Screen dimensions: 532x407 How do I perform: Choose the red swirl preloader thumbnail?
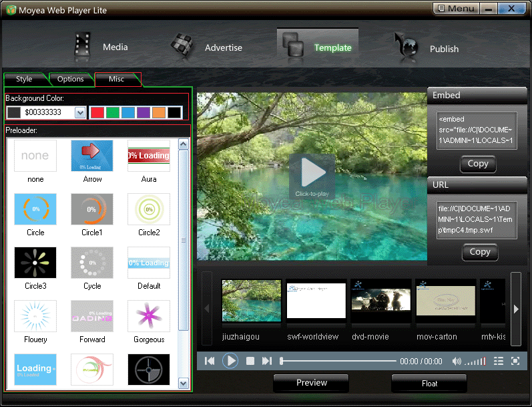[x=92, y=370]
